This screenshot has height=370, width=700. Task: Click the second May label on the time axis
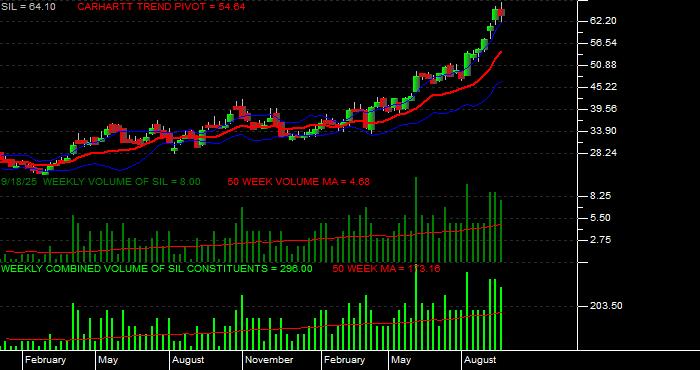401,360
